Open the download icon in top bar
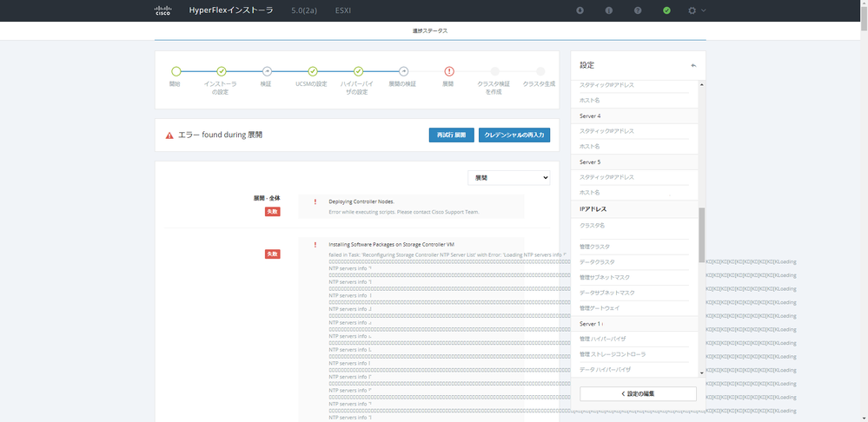 580,10
